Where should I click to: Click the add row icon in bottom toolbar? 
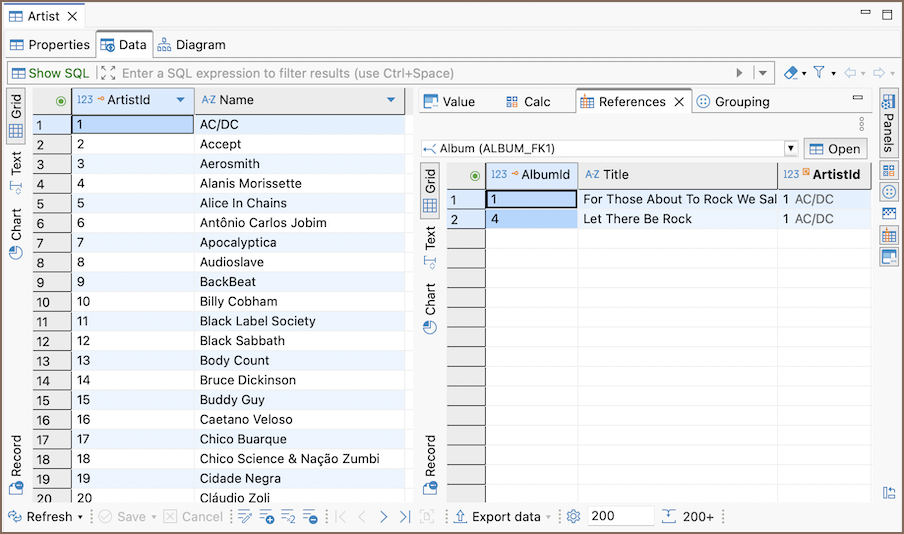click(267, 517)
